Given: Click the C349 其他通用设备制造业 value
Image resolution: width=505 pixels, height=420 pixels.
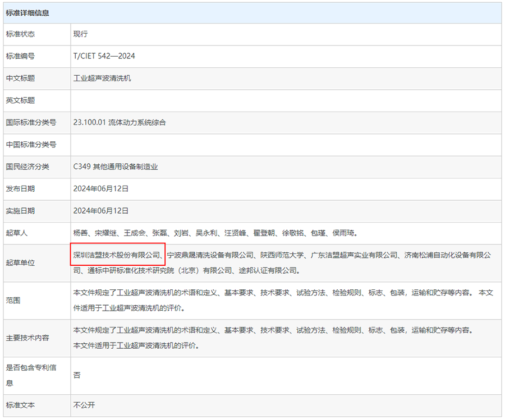Looking at the screenshot, I should tap(116, 167).
